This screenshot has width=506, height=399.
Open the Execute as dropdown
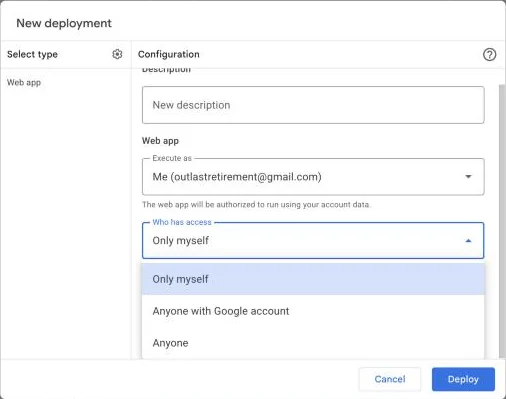coord(313,177)
